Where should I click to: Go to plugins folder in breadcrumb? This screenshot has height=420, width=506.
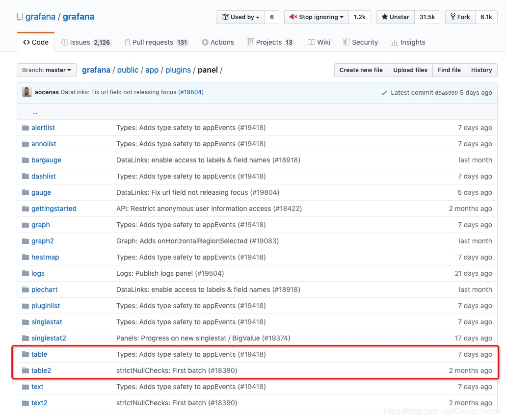point(178,70)
